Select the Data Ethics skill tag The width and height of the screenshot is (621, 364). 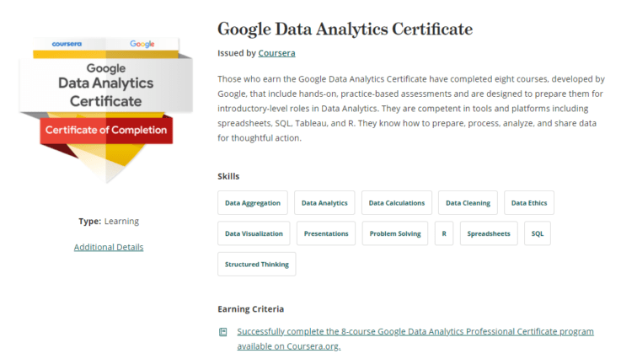tap(528, 203)
